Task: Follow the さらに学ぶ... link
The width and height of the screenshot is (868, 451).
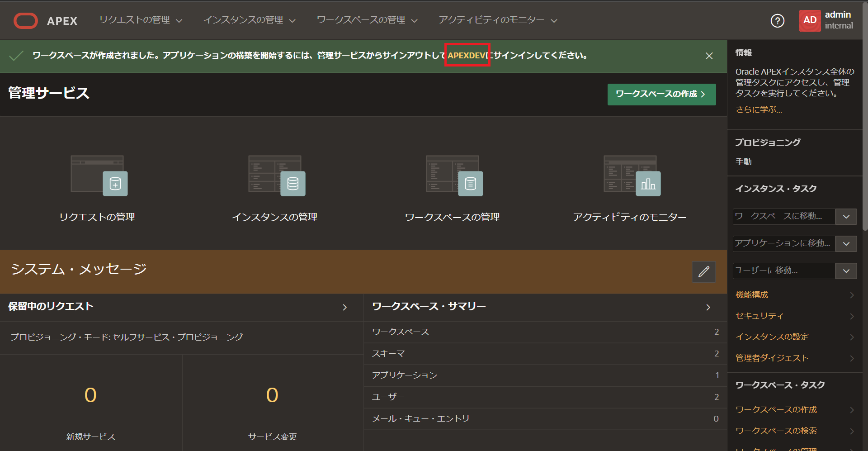Action: (759, 109)
